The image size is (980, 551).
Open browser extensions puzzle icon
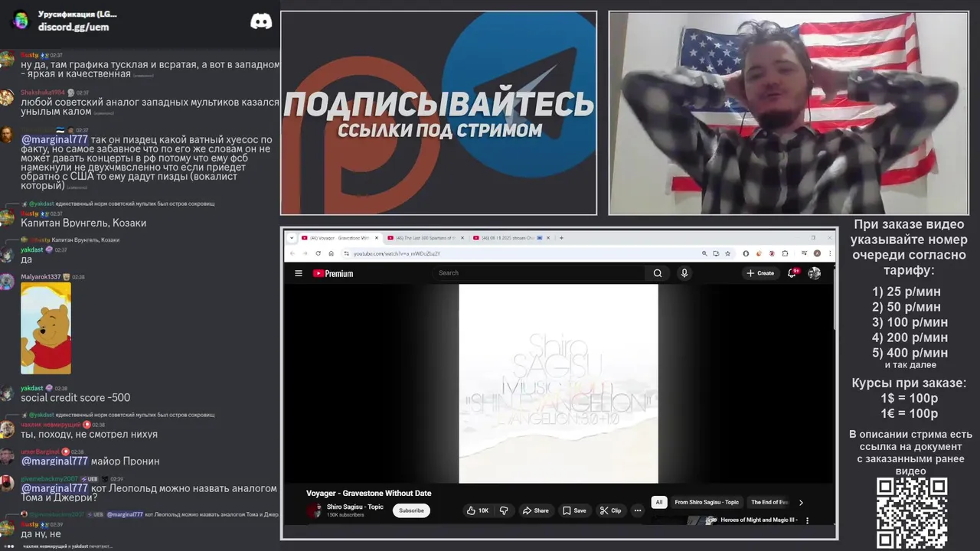point(785,253)
